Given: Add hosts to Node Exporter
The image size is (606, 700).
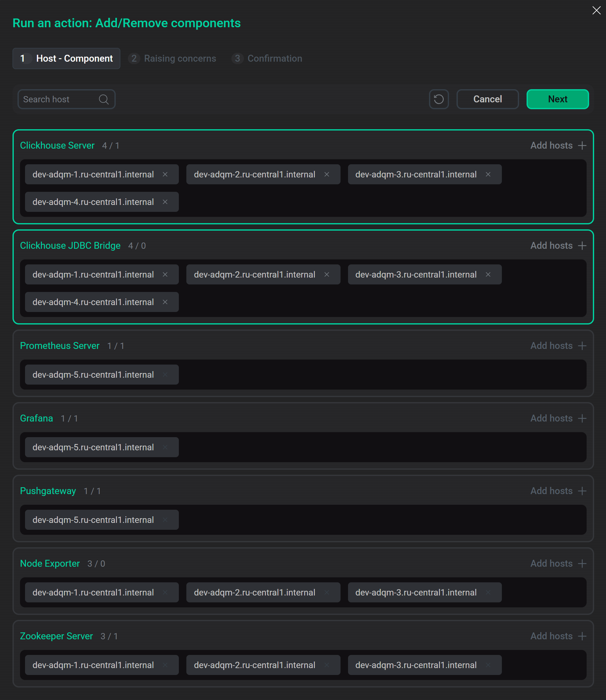Looking at the screenshot, I should point(558,564).
